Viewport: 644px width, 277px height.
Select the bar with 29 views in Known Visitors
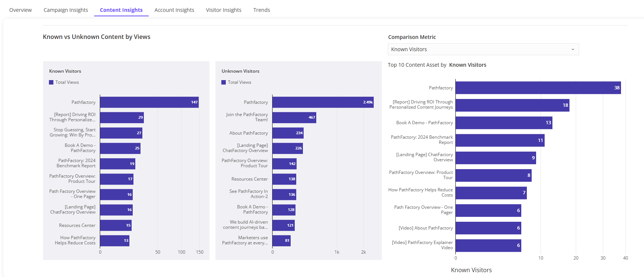[122, 118]
